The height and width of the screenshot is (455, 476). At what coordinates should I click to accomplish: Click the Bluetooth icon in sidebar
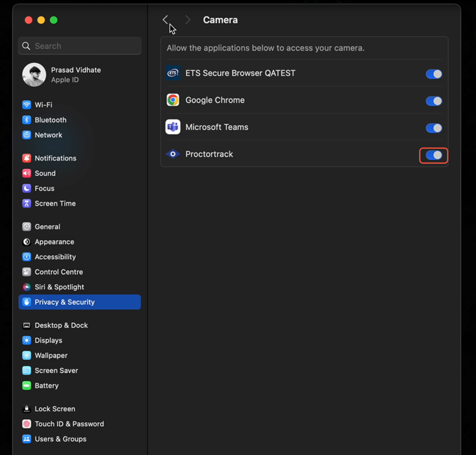[x=27, y=120]
